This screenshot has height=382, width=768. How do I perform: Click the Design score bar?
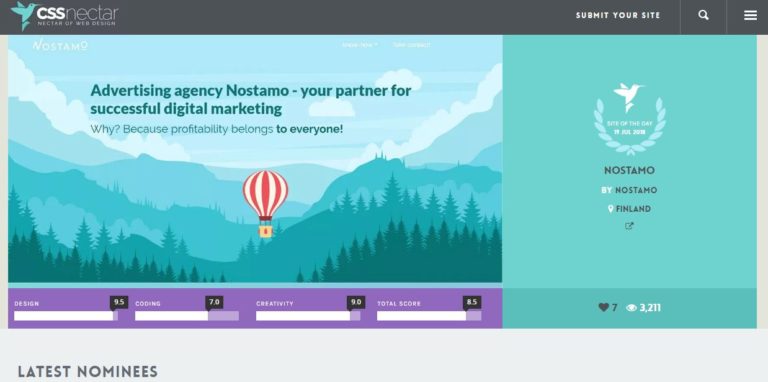click(66, 316)
